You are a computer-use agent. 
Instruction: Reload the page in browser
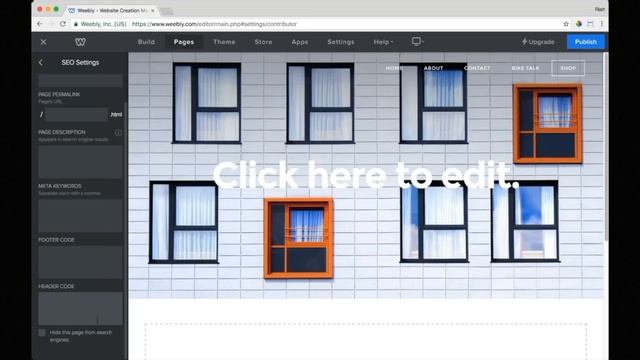(62, 24)
